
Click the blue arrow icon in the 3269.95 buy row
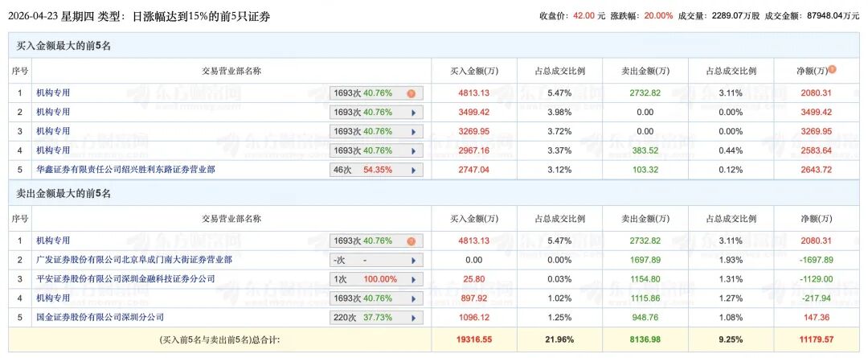point(413,131)
